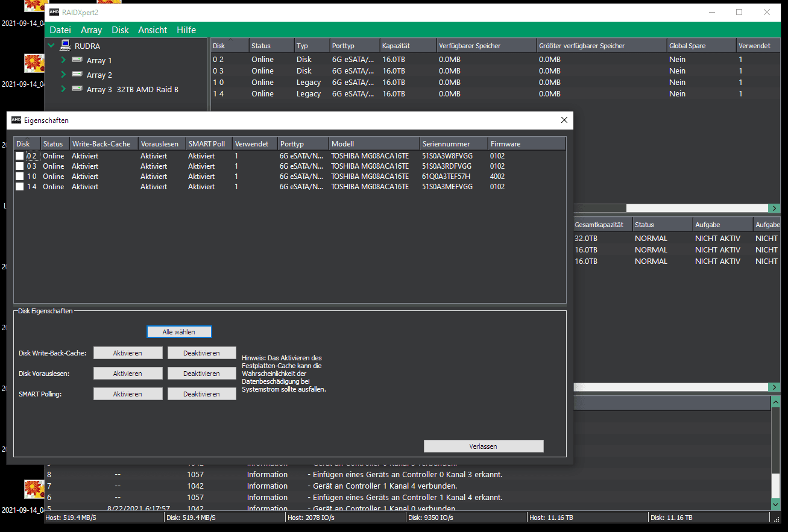Deactivate Disk Vorauslesen

pyautogui.click(x=202, y=374)
